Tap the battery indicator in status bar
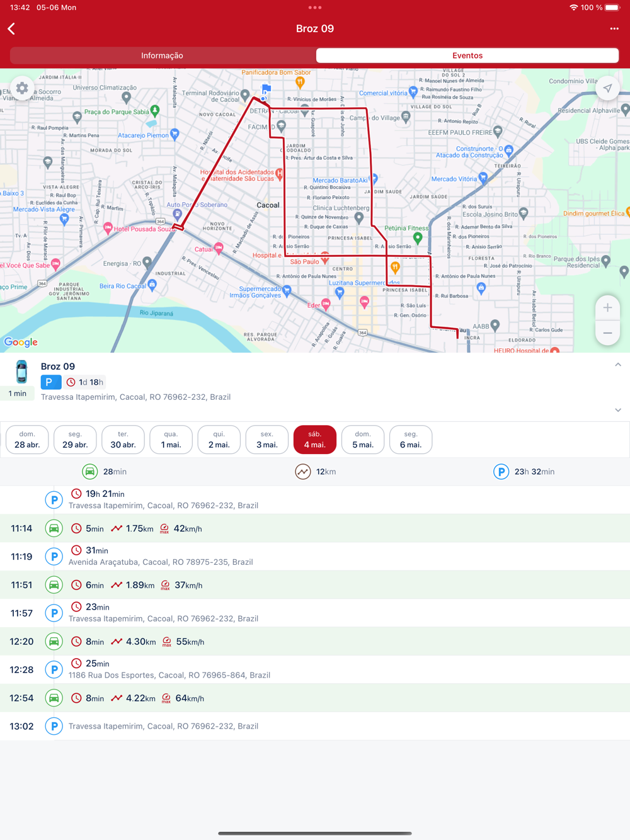The image size is (630, 840). click(612, 8)
